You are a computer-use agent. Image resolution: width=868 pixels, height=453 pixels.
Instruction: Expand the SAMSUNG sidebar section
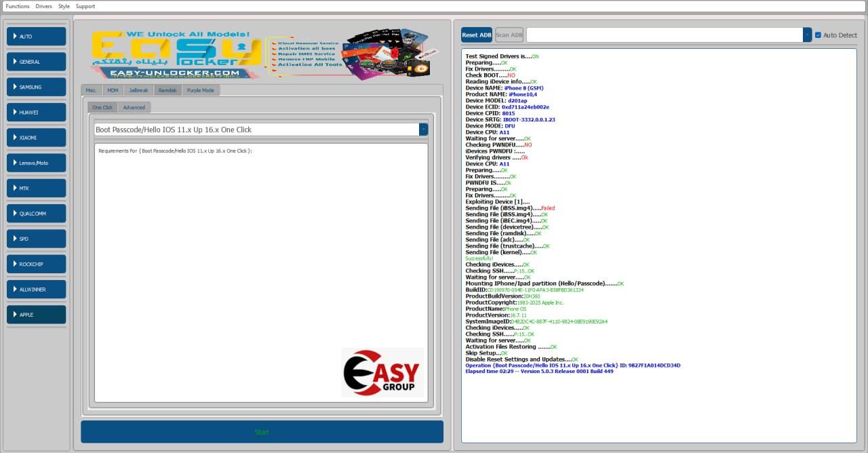[x=37, y=87]
